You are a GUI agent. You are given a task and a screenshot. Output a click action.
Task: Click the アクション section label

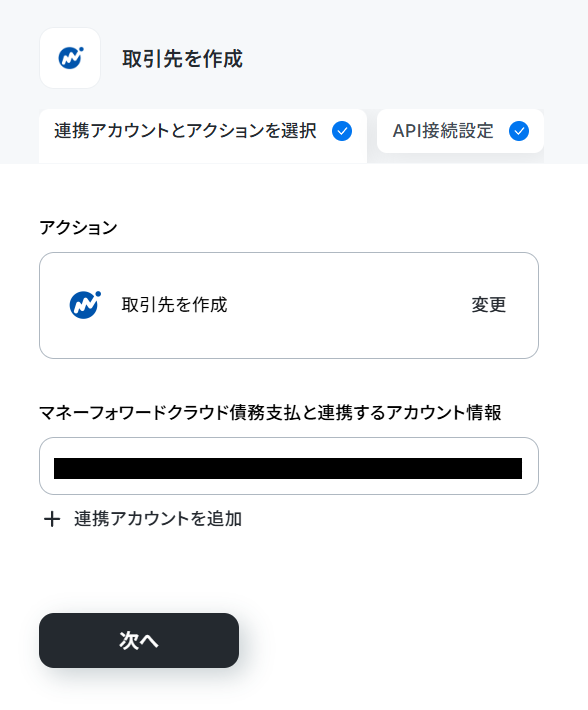tap(78, 227)
